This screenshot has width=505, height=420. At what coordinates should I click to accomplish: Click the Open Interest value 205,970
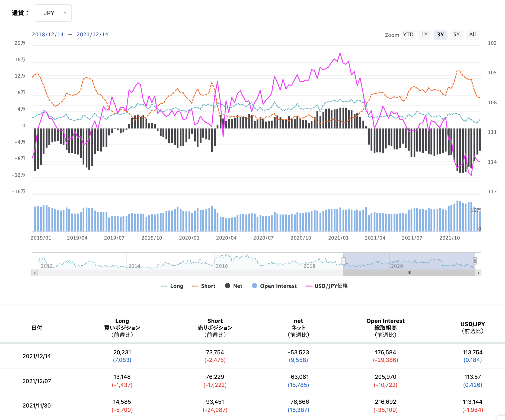(385, 377)
